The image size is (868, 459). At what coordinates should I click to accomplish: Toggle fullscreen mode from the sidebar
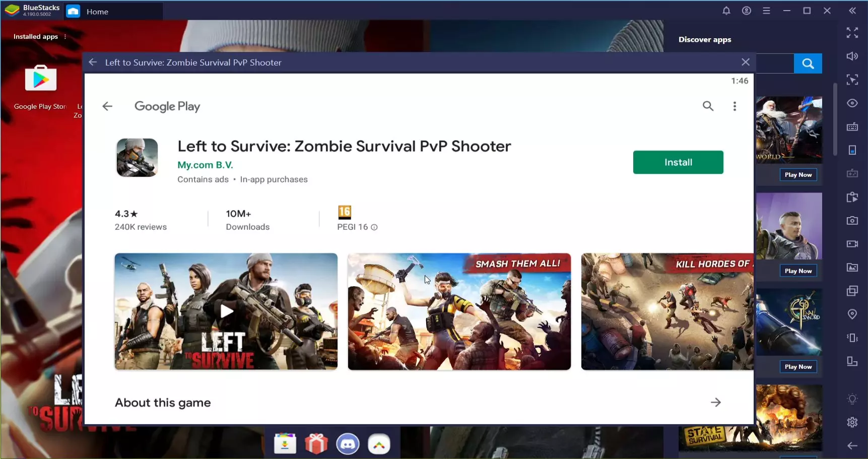click(x=852, y=33)
